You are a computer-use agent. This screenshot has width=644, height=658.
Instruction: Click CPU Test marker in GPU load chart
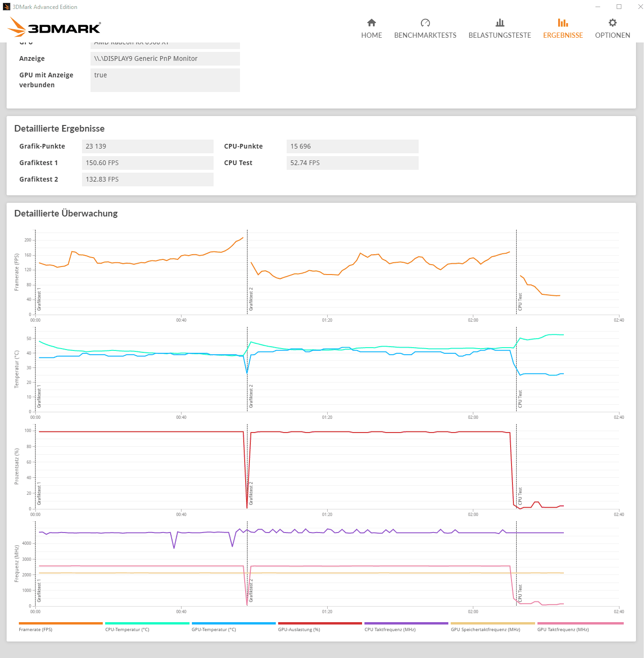[x=520, y=496]
